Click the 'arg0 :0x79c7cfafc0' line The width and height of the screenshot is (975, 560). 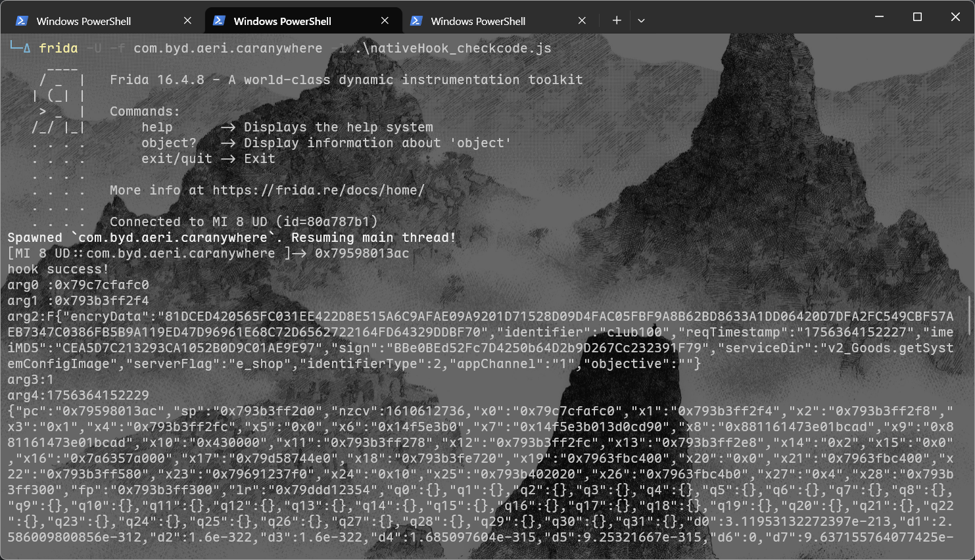pyautogui.click(x=78, y=285)
